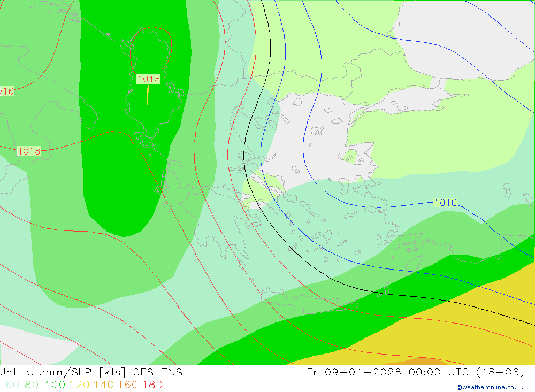Click the legend value 100
This screenshot has height=392, width=535.
tap(55, 385)
